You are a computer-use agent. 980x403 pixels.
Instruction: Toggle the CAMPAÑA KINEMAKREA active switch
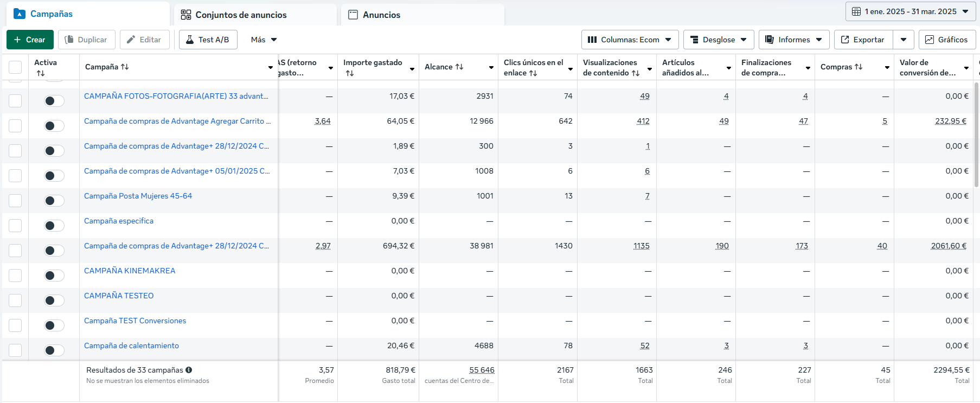(x=54, y=276)
